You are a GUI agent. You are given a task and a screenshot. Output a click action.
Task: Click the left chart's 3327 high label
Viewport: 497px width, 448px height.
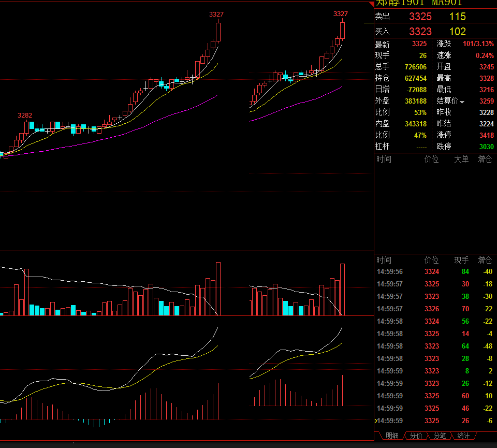point(216,15)
